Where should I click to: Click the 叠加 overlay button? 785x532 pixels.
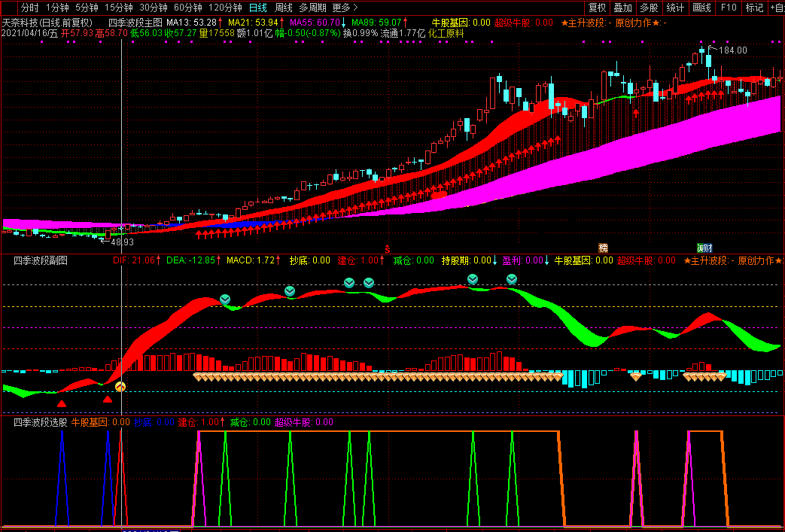click(623, 8)
